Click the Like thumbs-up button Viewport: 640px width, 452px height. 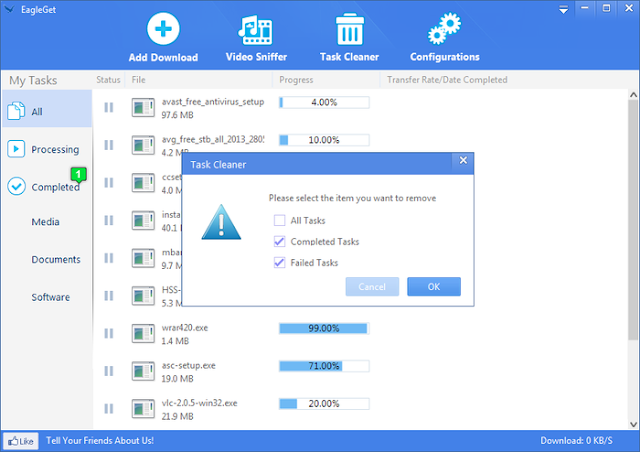tap(21, 441)
